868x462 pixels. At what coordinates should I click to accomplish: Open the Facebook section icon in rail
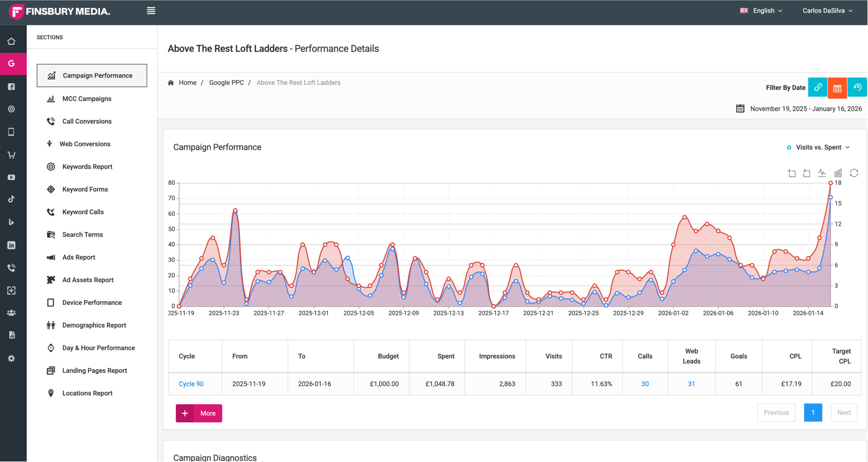coord(12,87)
